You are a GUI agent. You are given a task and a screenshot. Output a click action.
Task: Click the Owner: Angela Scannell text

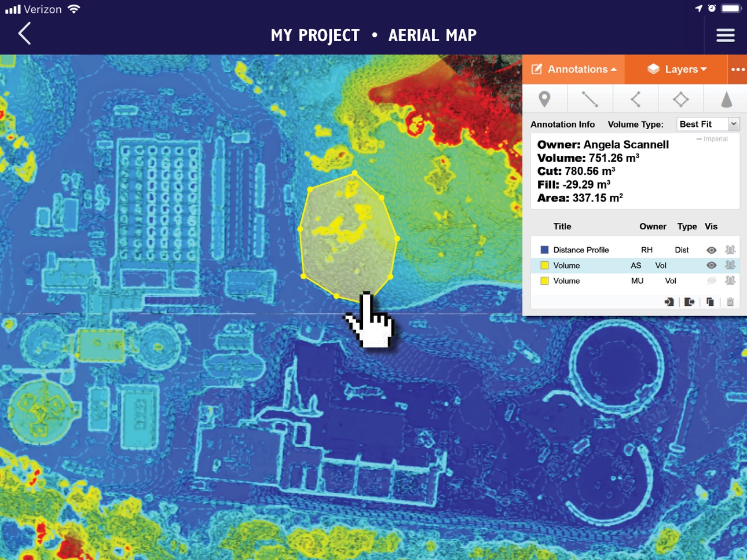point(603,145)
